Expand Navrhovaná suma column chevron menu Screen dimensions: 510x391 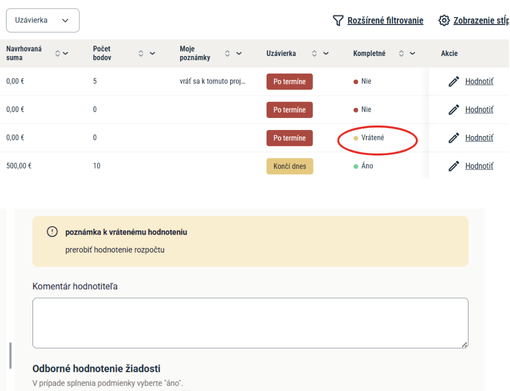66,53
